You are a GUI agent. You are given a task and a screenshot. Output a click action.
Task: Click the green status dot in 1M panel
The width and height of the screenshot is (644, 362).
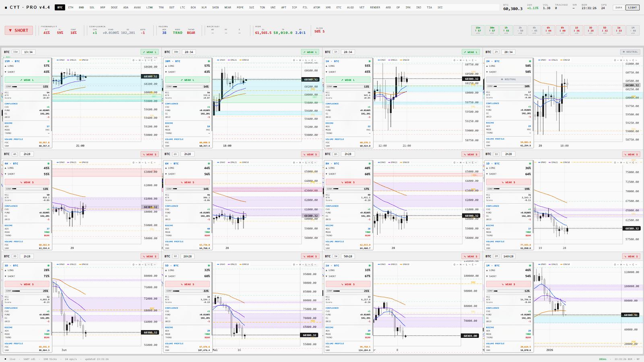click(x=530, y=265)
